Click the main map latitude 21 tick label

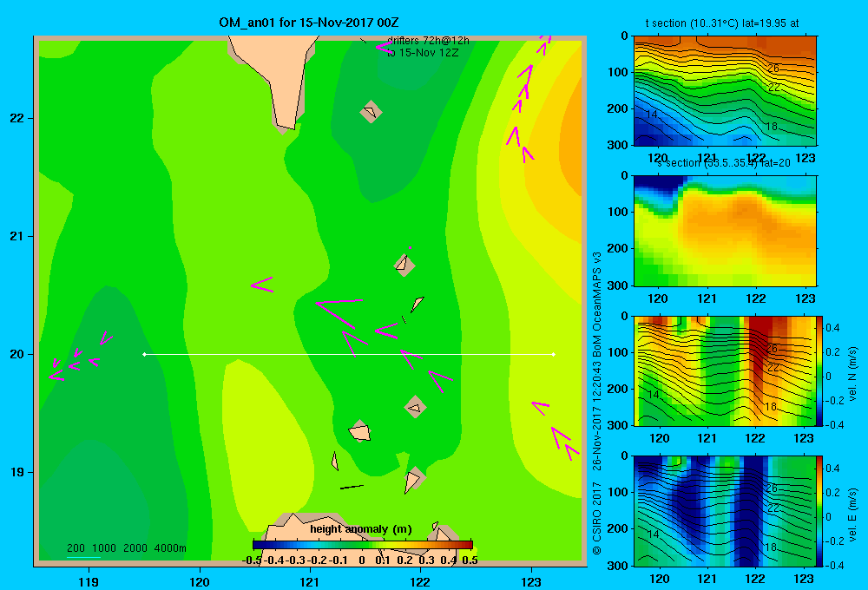pyautogui.click(x=17, y=236)
